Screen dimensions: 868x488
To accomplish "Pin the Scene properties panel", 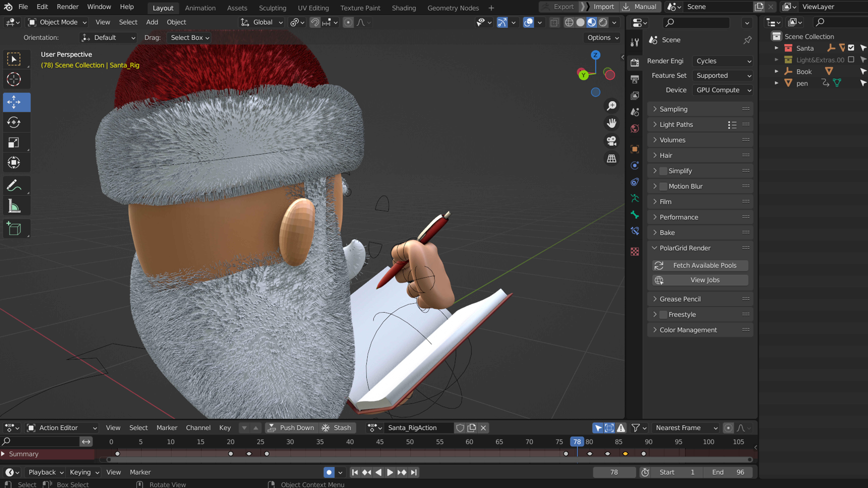I will click(x=747, y=40).
